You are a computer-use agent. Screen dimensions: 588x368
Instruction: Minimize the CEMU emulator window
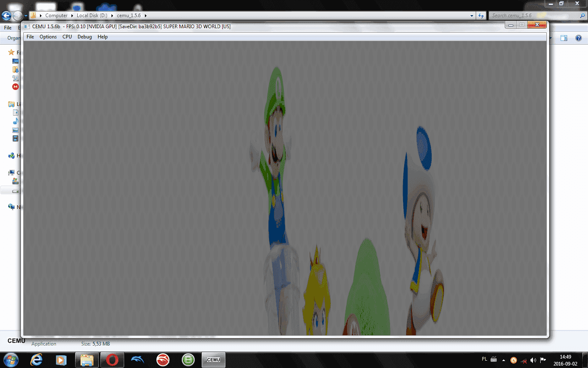(510, 25)
